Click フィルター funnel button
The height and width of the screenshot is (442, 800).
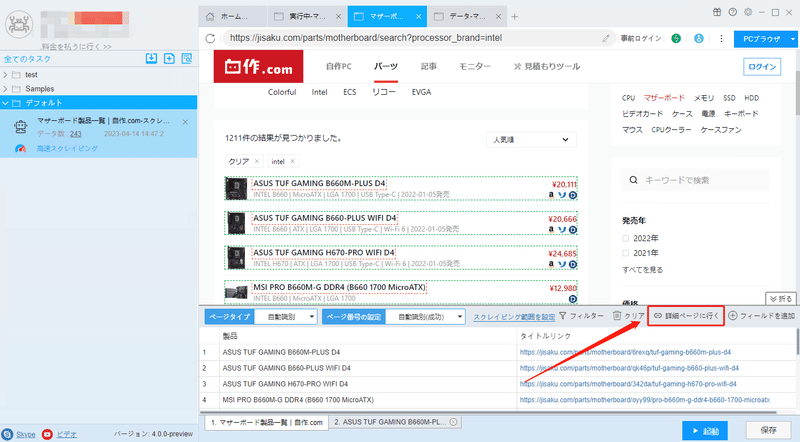pyautogui.click(x=581, y=316)
